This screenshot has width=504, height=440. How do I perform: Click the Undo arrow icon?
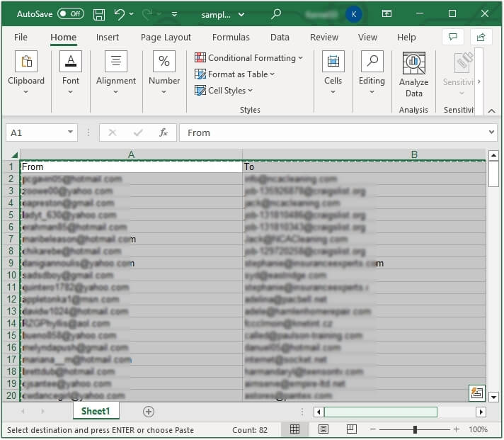120,14
